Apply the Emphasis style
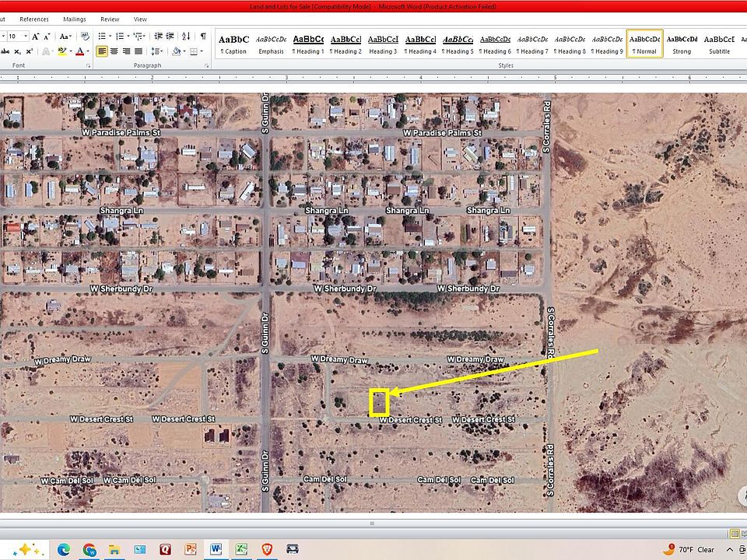The image size is (747, 560). [x=271, y=44]
